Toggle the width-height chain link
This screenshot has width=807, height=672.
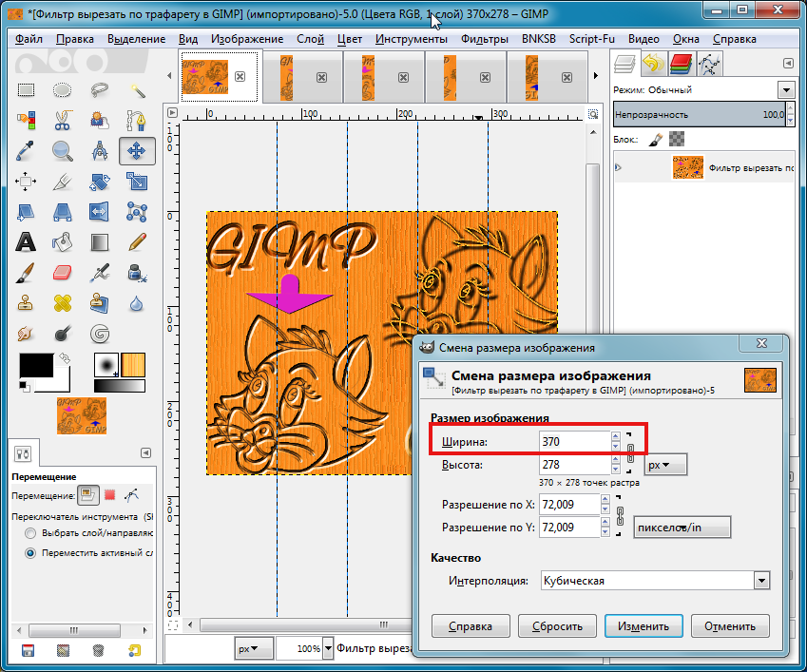[x=630, y=453]
